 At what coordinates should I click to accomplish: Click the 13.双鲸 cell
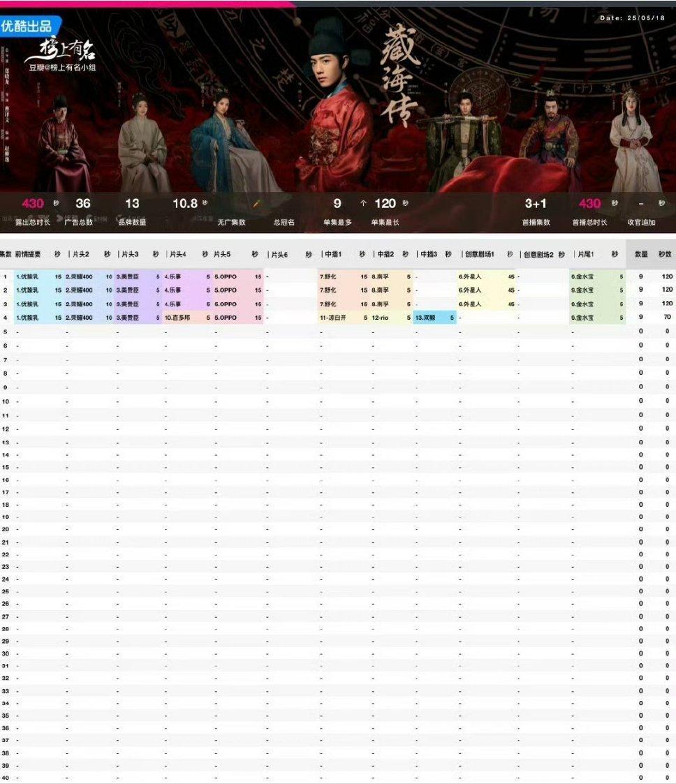pyautogui.click(x=425, y=318)
